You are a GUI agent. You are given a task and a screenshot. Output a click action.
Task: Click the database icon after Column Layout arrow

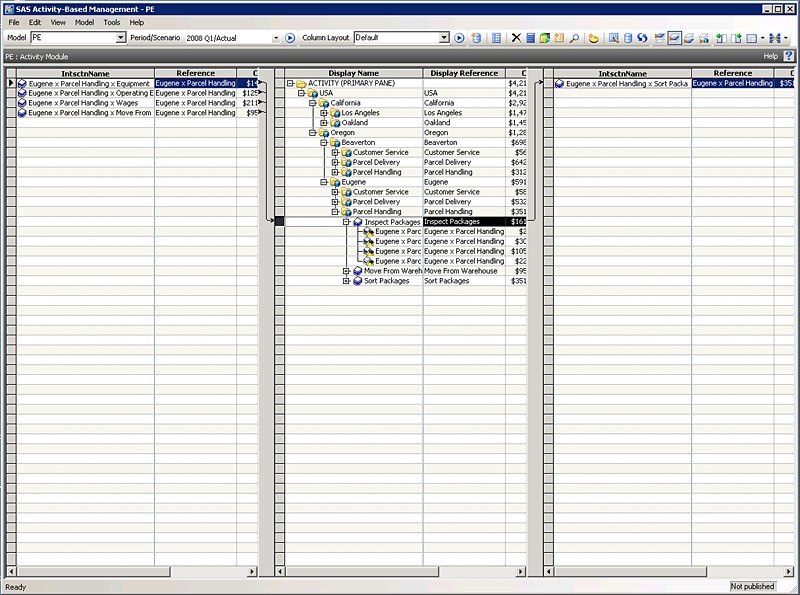tap(476, 38)
